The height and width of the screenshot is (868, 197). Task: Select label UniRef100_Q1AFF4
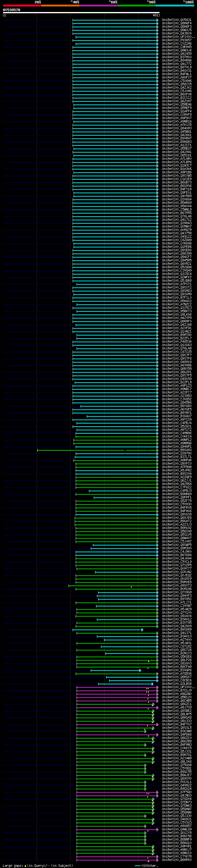coord(176,111)
